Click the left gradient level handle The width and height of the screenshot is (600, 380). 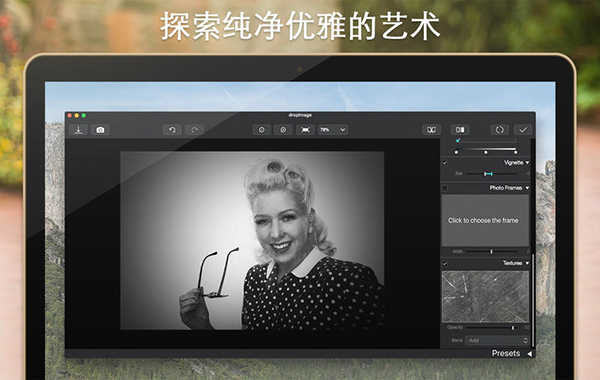click(x=456, y=152)
